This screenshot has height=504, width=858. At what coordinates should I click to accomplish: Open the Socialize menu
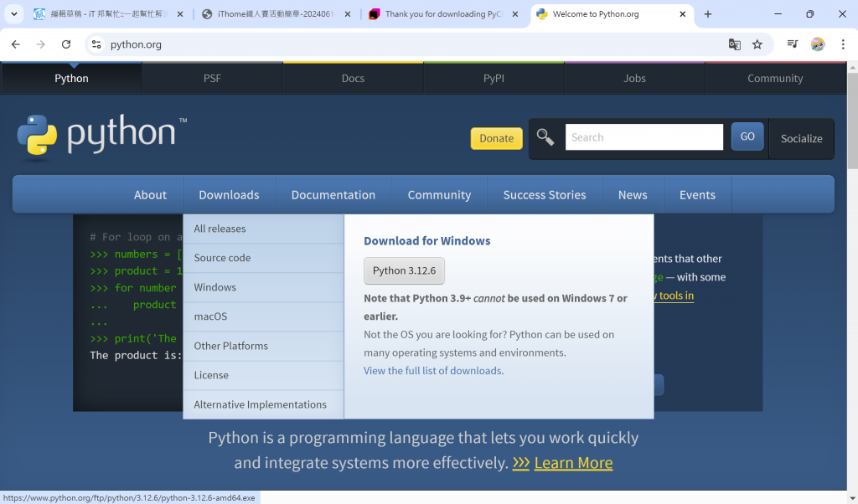click(802, 139)
